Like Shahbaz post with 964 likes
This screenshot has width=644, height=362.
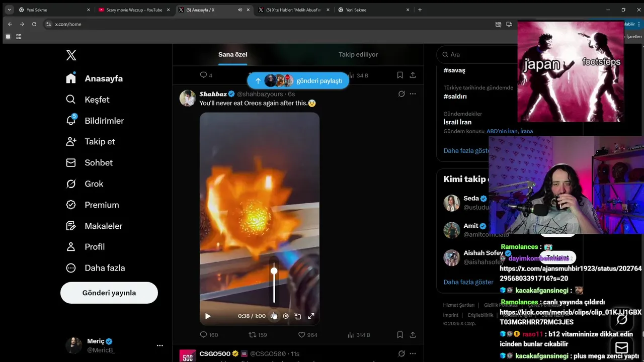click(307, 335)
